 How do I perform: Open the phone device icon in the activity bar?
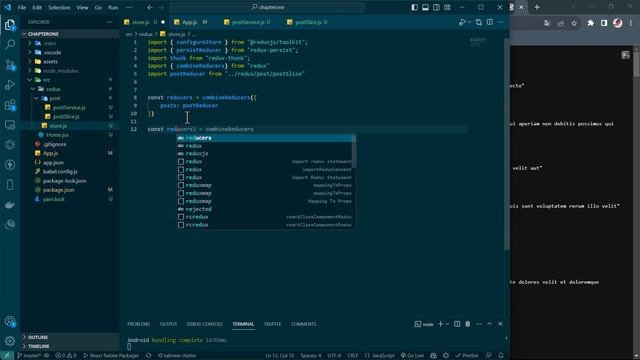[10, 185]
